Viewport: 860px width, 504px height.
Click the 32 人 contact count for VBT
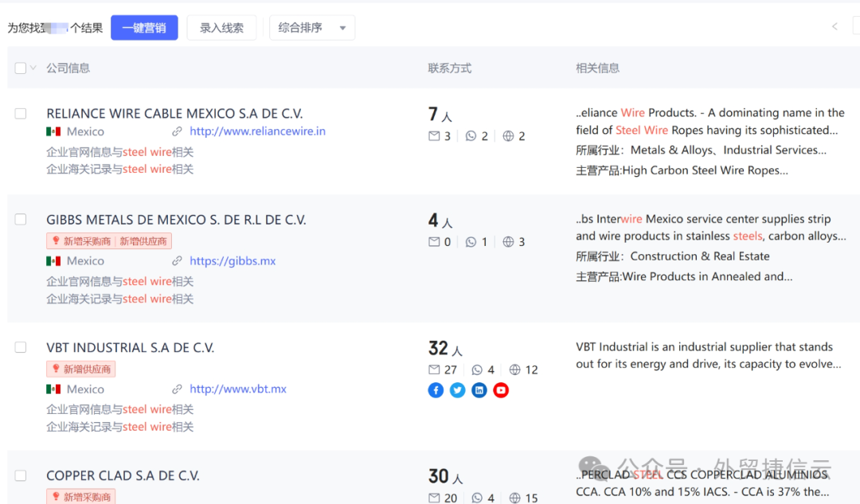(445, 348)
